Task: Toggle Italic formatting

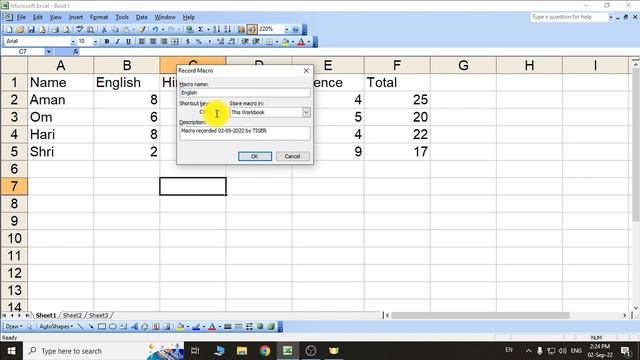Action: (x=118, y=41)
